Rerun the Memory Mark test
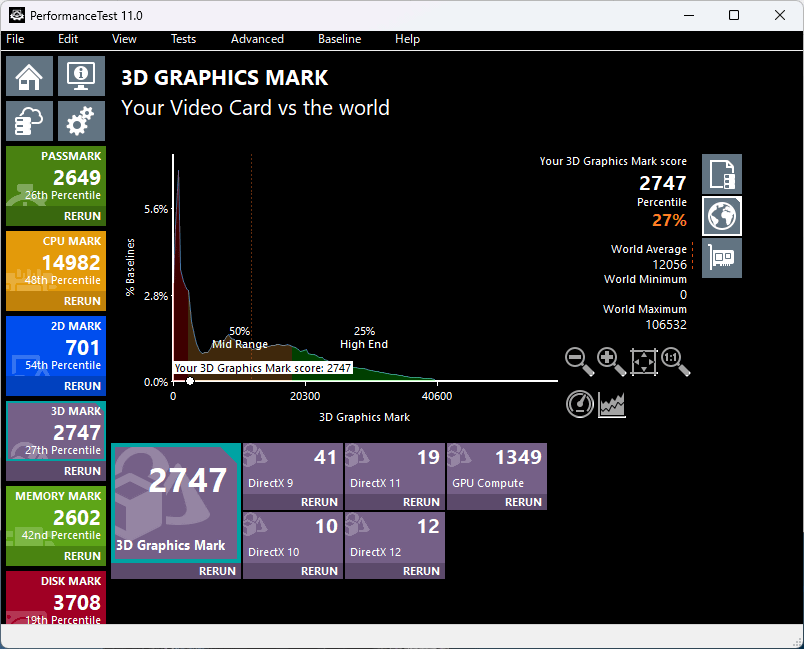The image size is (804, 649). [x=82, y=556]
